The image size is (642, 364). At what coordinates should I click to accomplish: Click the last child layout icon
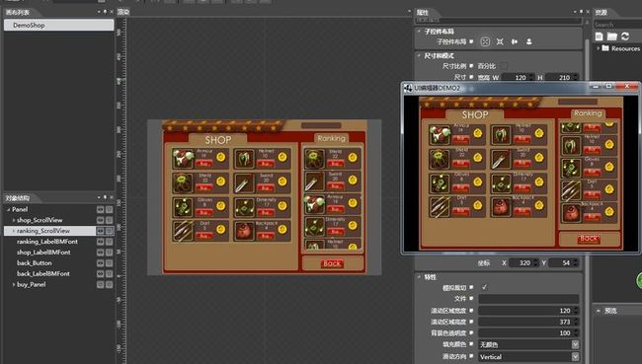[529, 41]
